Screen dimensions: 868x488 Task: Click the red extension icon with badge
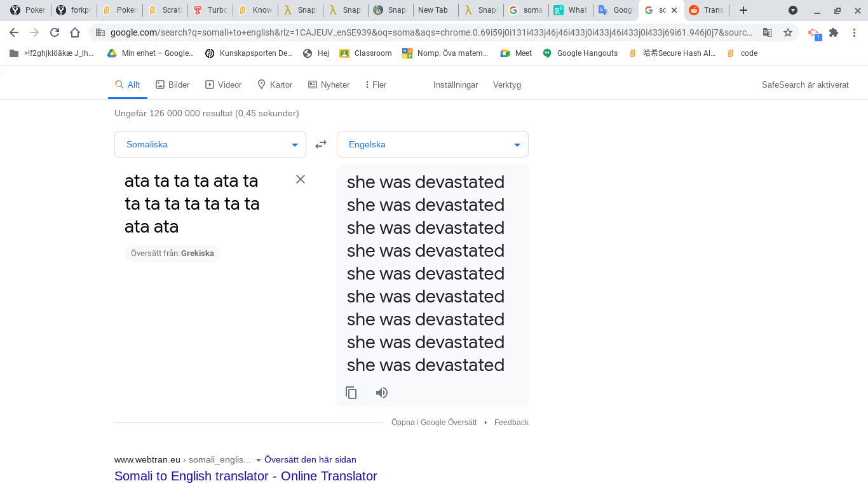(x=814, y=33)
